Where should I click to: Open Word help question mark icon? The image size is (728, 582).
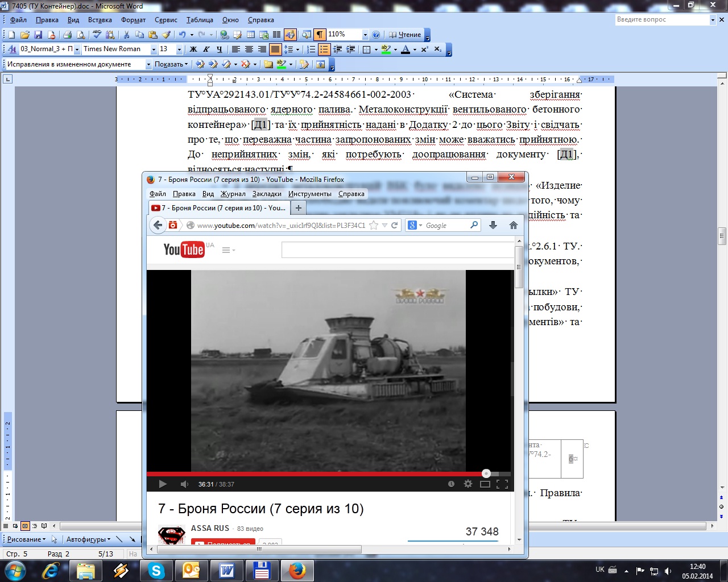pyautogui.click(x=376, y=35)
